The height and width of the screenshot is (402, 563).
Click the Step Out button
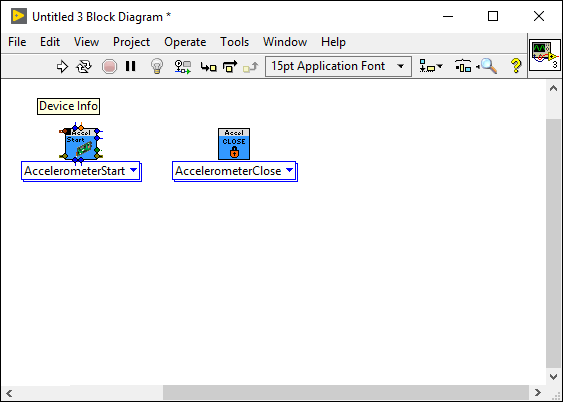point(250,67)
